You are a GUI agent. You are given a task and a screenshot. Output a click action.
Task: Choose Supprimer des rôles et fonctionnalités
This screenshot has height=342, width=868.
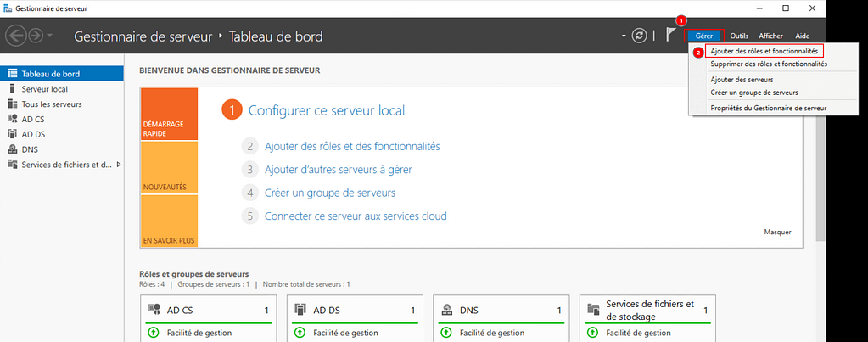click(x=768, y=64)
